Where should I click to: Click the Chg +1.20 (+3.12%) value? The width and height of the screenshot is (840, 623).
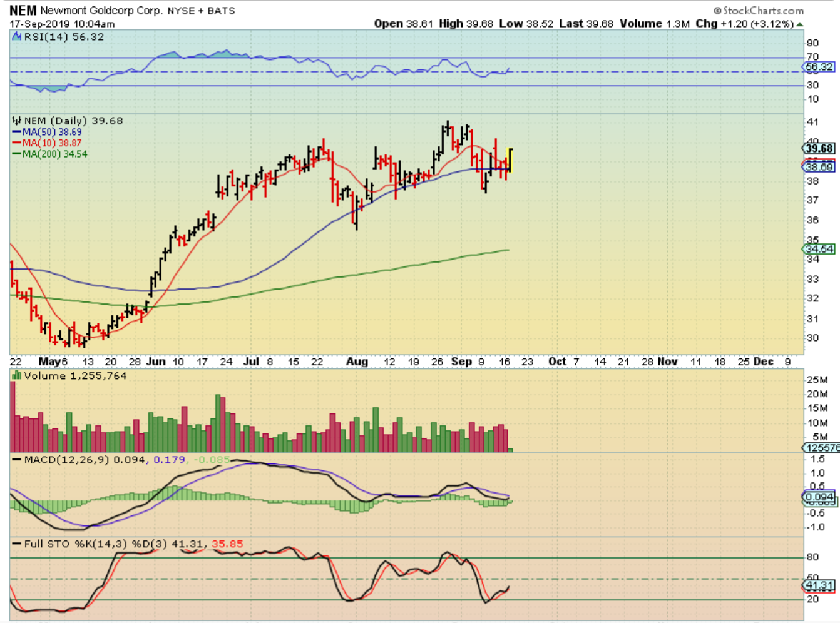(x=745, y=24)
